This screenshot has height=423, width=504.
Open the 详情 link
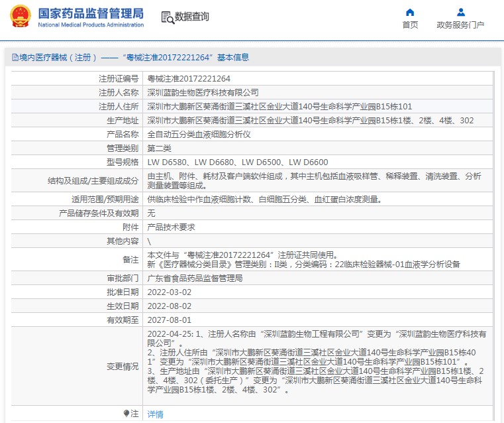pyautogui.click(x=155, y=414)
